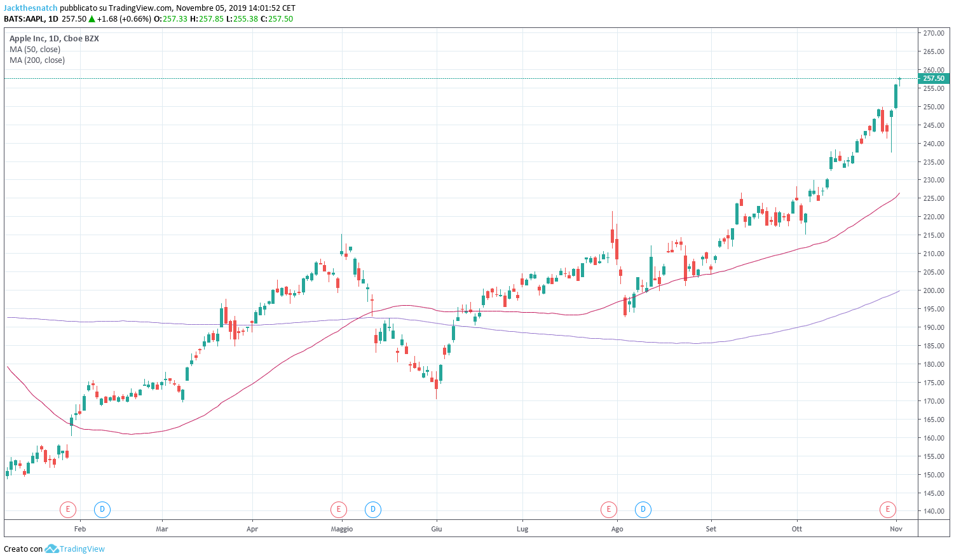This screenshot has height=560, width=954.
Task: Select the dividend 'D' marker right of Maggio
Action: (373, 509)
